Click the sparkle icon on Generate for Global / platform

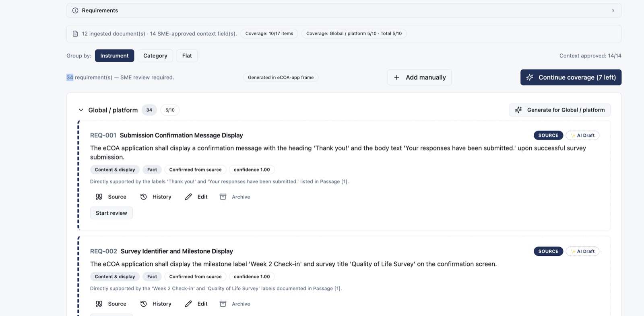pos(518,110)
